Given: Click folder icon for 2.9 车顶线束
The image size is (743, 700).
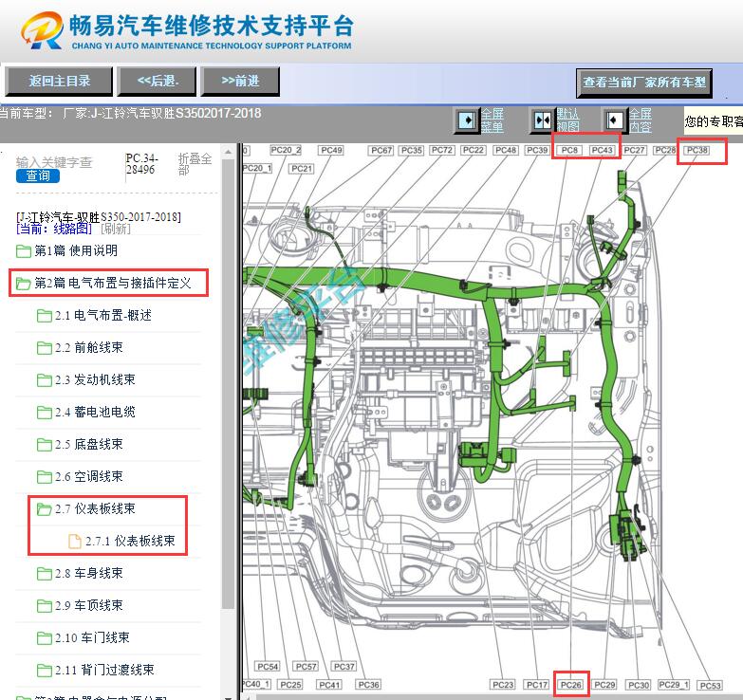Looking at the screenshot, I should [x=44, y=606].
